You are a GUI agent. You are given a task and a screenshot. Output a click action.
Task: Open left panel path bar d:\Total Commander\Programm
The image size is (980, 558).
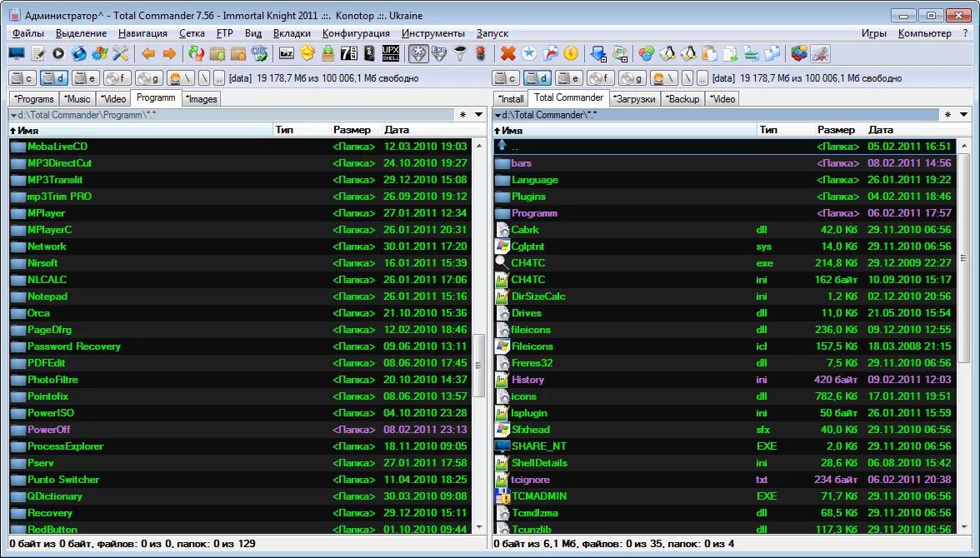232,115
